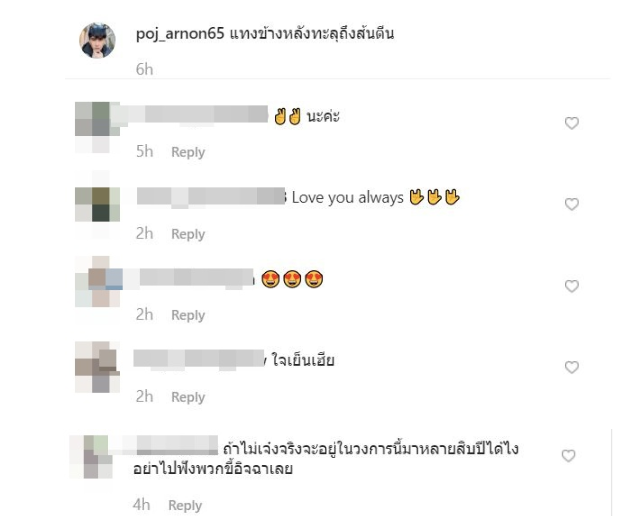The image size is (644, 516).
Task: Reply to the comment posted 5h ago
Action: click(x=188, y=152)
